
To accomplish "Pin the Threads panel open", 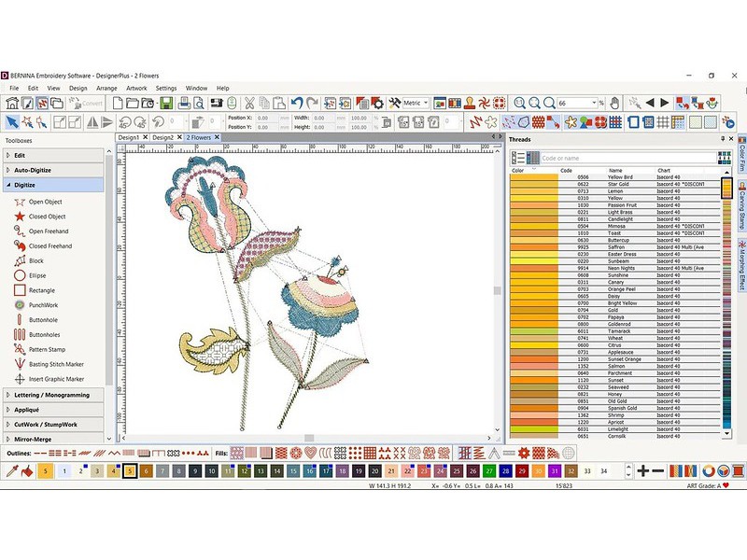I will pos(722,139).
